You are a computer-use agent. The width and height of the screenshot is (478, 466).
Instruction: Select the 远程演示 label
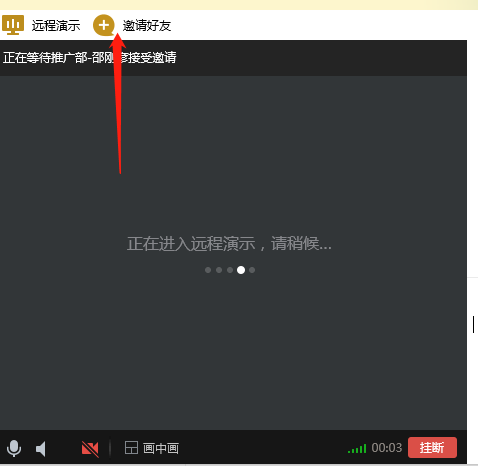click(56, 25)
